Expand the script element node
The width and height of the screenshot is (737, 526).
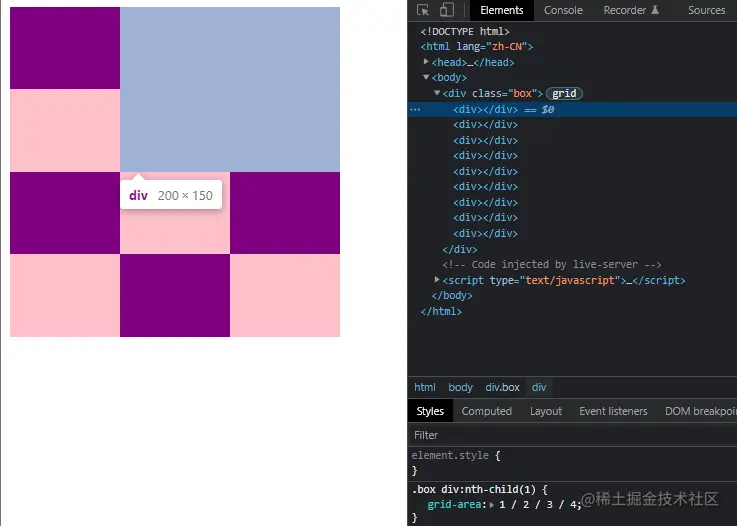pyautogui.click(x=437, y=280)
